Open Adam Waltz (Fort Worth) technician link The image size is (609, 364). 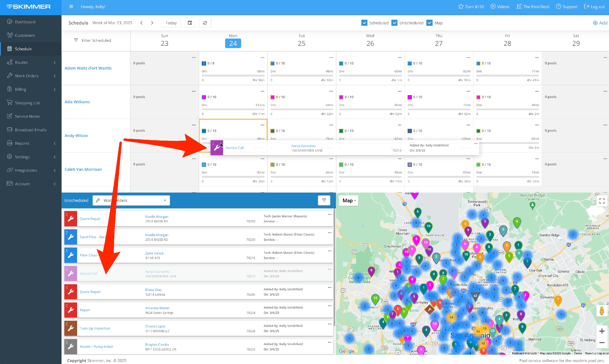[88, 68]
